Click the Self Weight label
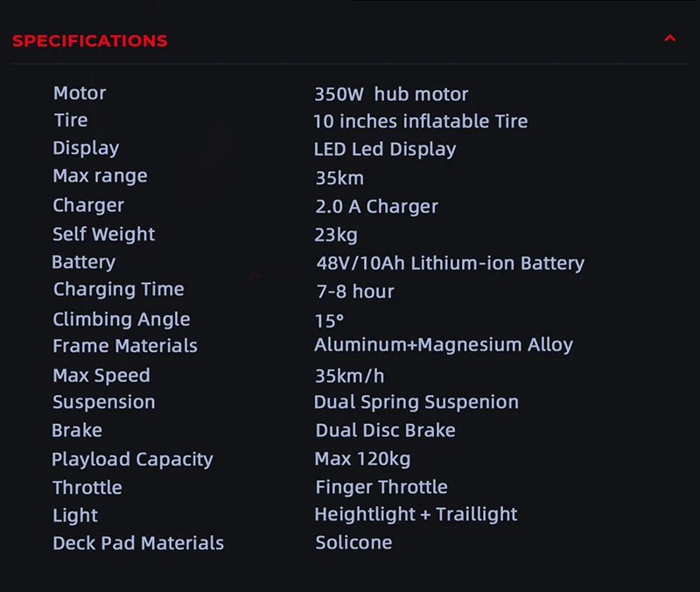700x592 pixels. pos(103,234)
